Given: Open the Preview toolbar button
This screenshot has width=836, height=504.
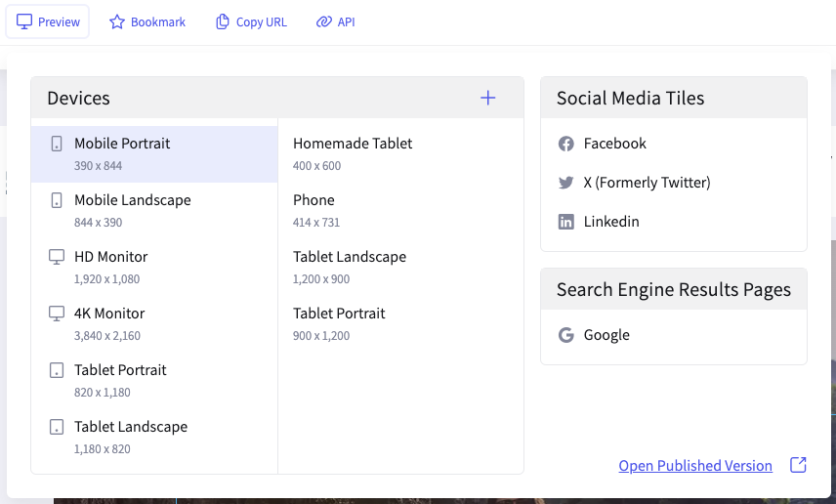Looking at the screenshot, I should 48,21.
